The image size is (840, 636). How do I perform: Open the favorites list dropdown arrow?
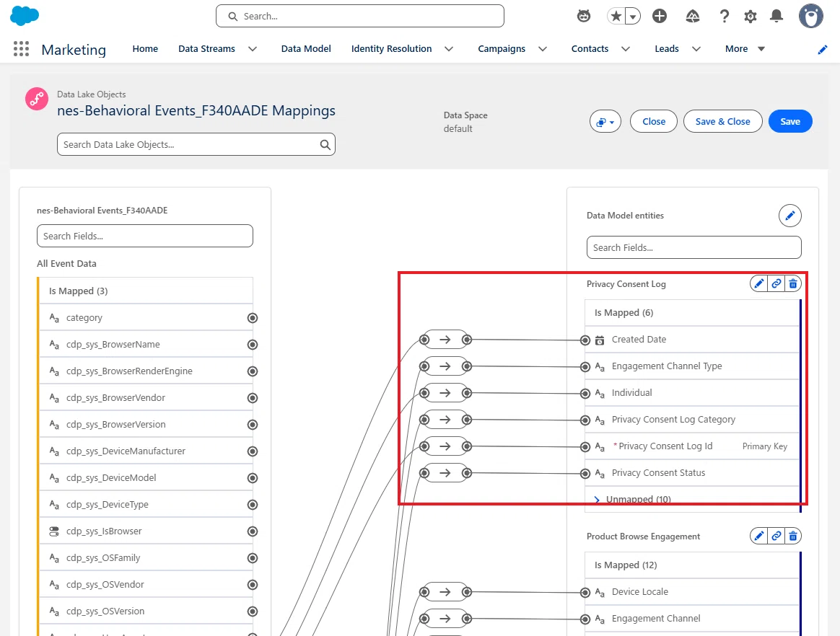click(x=633, y=17)
